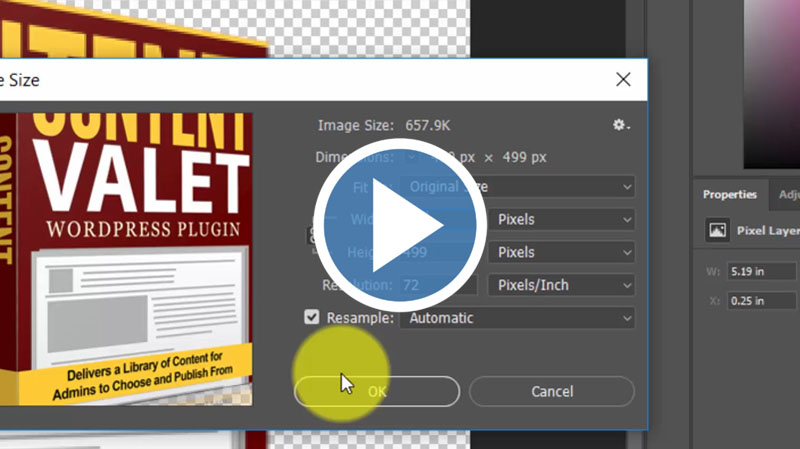The height and width of the screenshot is (449, 800).
Task: Close the Image Size dialog
Action: point(623,79)
